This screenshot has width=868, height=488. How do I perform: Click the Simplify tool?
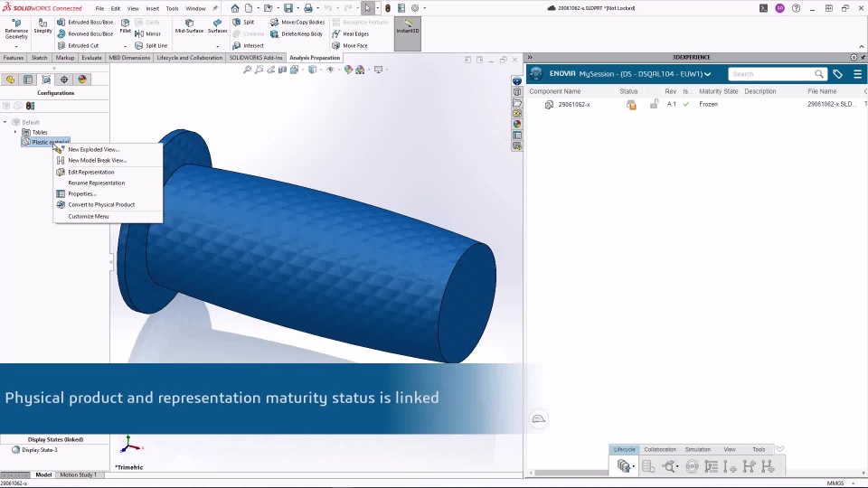[42, 26]
